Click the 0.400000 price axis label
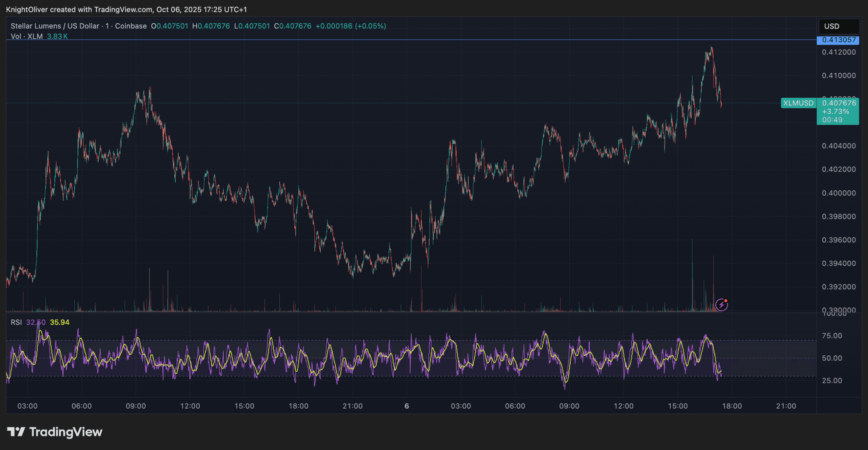 coord(839,193)
